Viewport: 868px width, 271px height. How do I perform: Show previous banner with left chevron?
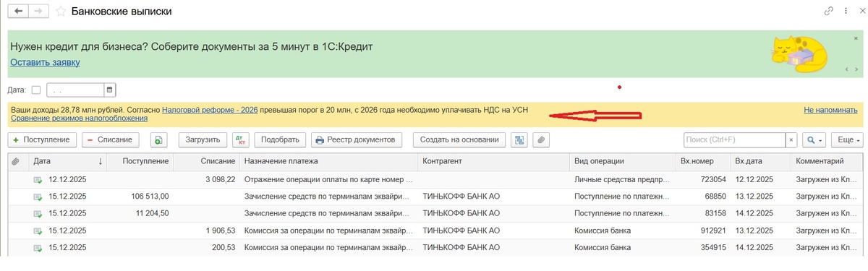848,69
